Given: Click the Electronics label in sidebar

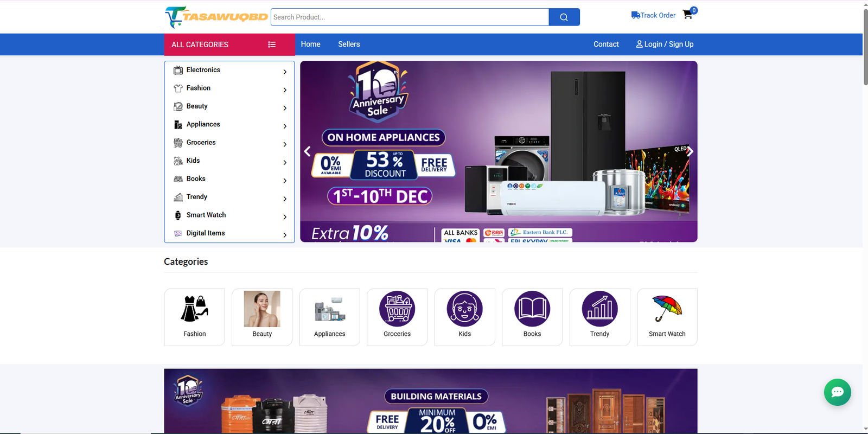Looking at the screenshot, I should 203,70.
